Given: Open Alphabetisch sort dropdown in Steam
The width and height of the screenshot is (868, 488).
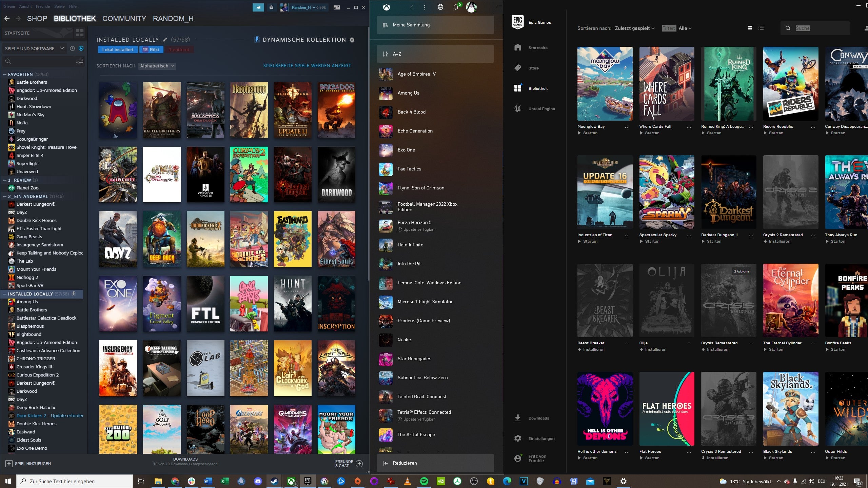Looking at the screenshot, I should pos(157,66).
